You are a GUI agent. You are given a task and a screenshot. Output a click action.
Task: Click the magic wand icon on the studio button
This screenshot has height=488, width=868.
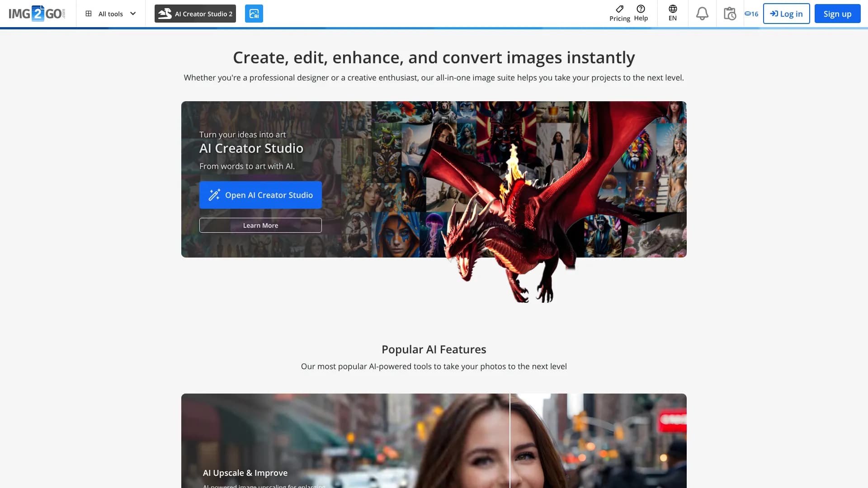tap(214, 195)
